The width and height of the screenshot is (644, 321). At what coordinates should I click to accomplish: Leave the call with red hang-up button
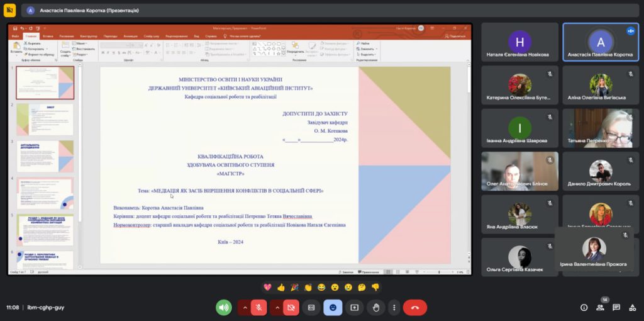(414, 307)
